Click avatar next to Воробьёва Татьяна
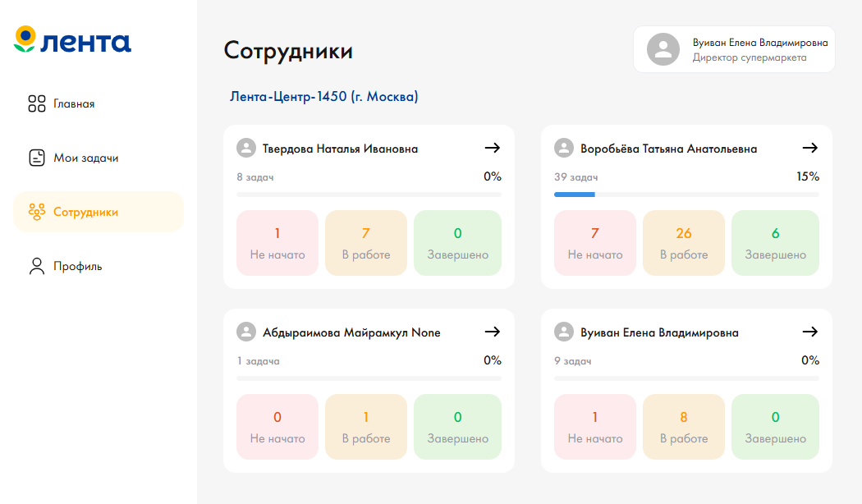This screenshot has height=504, width=862. [x=563, y=148]
